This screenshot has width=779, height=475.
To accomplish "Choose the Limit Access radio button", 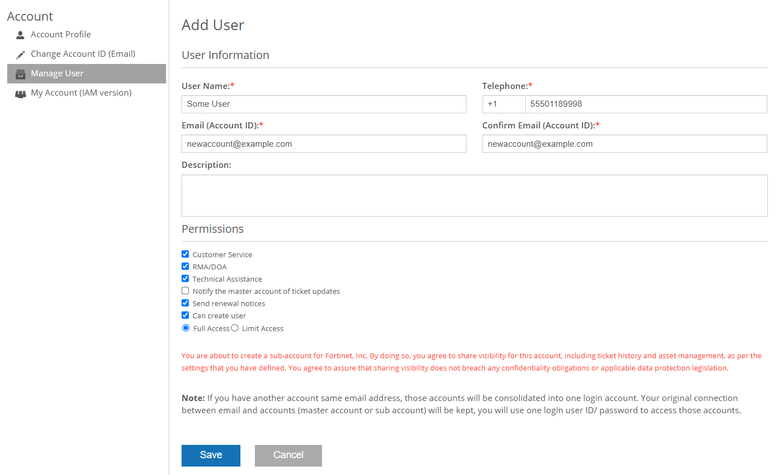I will click(x=235, y=327).
